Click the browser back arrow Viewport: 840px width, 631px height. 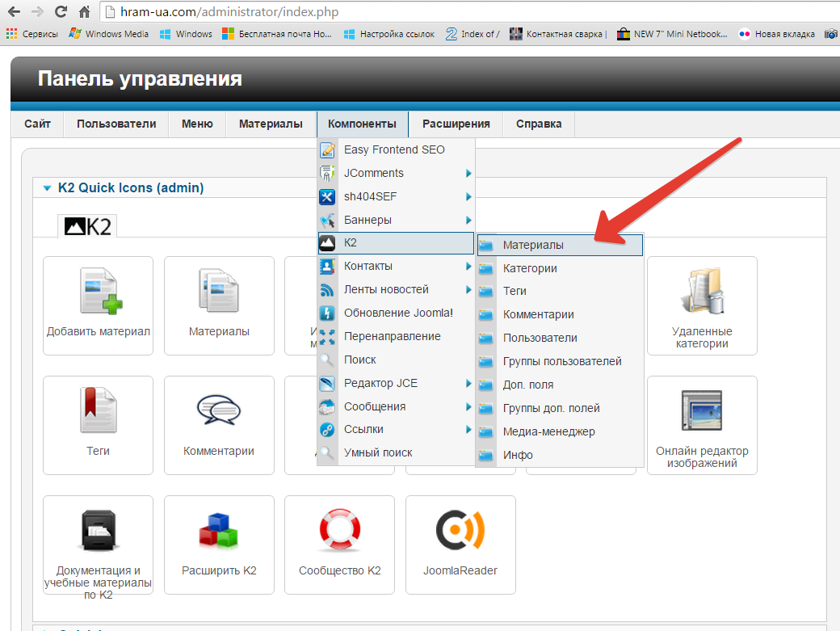coord(15,11)
